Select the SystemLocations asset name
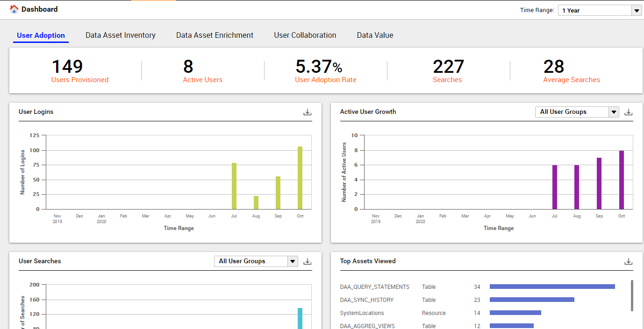Image resolution: width=644 pixels, height=329 pixels. pos(362,313)
